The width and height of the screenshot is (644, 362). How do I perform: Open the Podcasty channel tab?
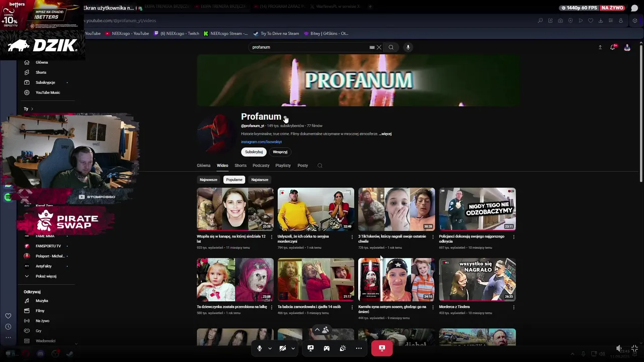coord(261,165)
